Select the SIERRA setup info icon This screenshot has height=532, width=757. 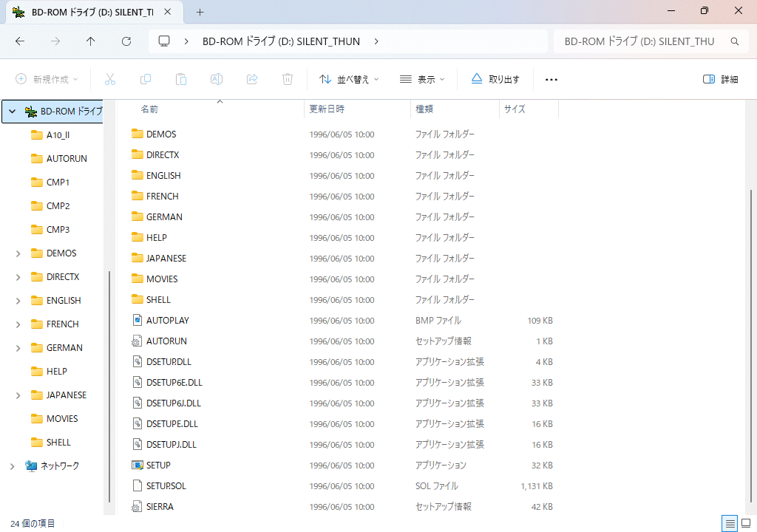(x=137, y=506)
